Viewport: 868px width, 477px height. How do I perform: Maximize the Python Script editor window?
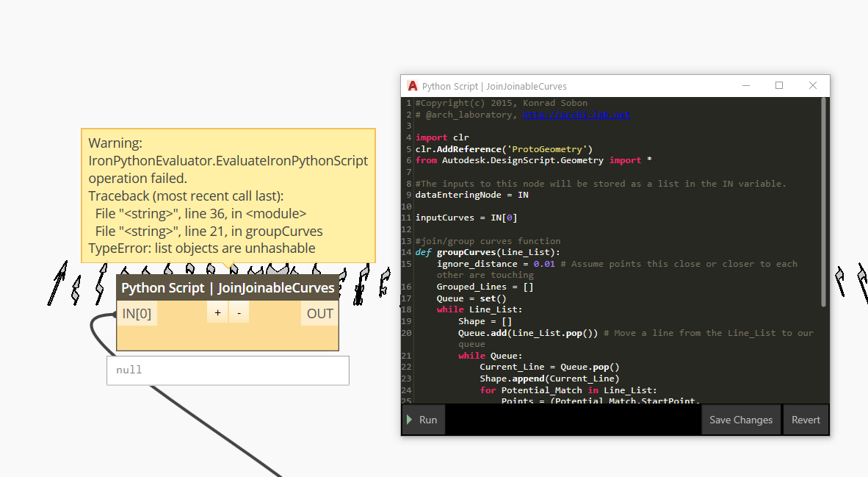pos(779,86)
